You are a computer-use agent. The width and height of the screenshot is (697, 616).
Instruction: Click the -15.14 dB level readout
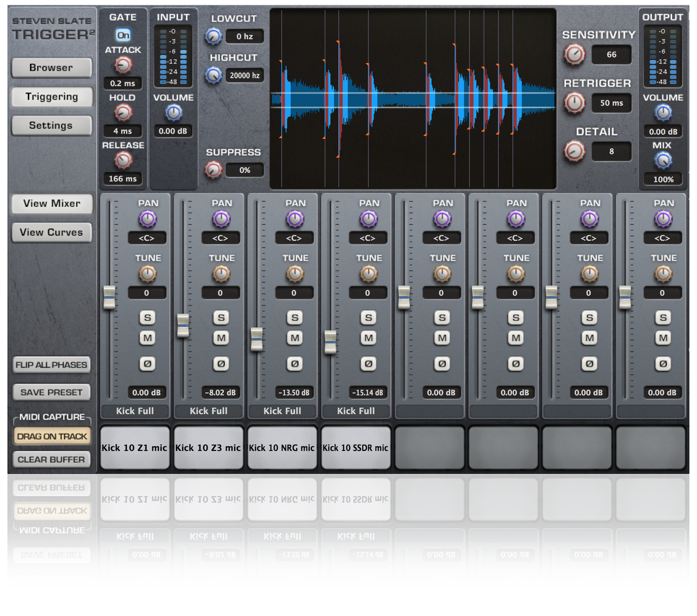tap(368, 392)
